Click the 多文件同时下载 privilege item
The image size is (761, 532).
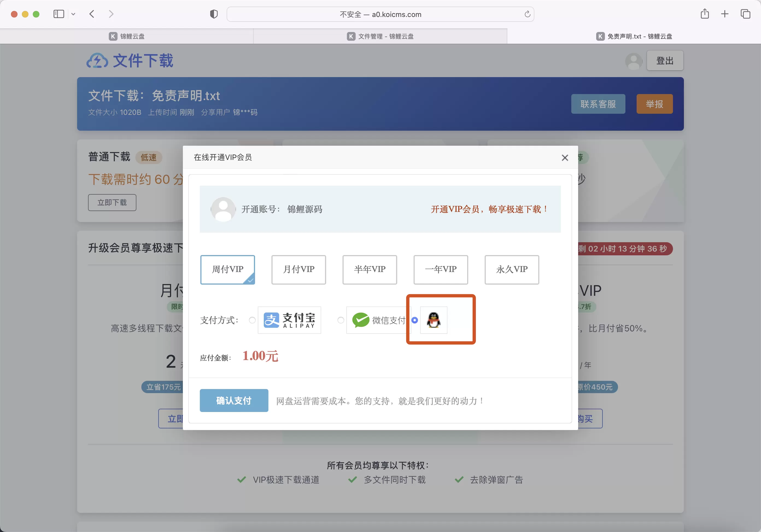click(387, 480)
